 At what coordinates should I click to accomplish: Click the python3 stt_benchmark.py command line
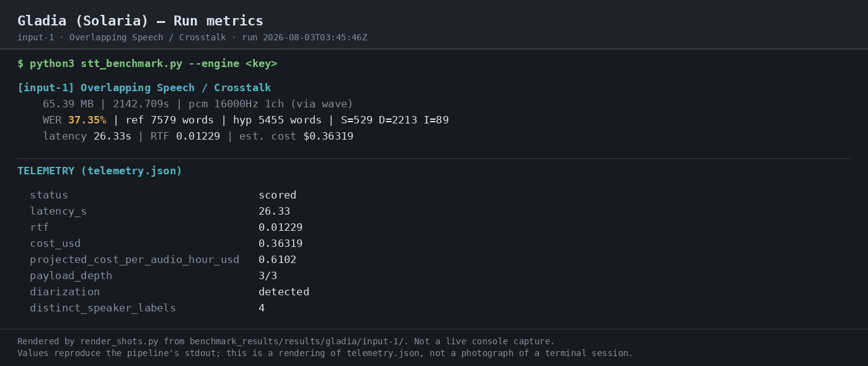click(x=147, y=64)
